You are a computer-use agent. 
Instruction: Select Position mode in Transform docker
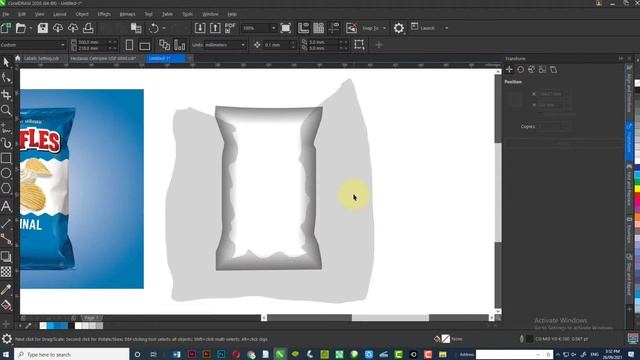click(509, 69)
